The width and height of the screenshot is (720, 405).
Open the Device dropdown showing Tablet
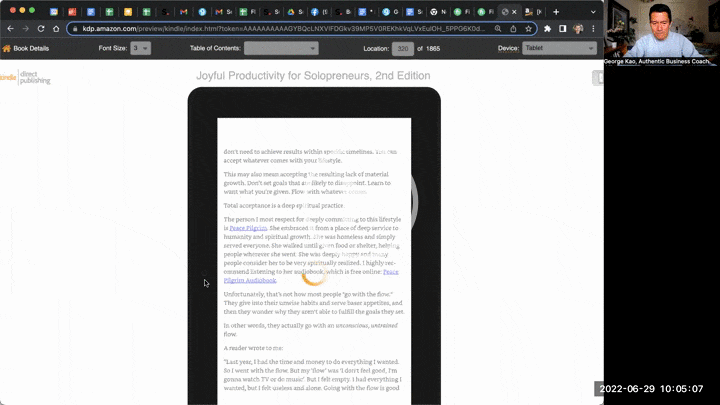pyautogui.click(x=559, y=48)
